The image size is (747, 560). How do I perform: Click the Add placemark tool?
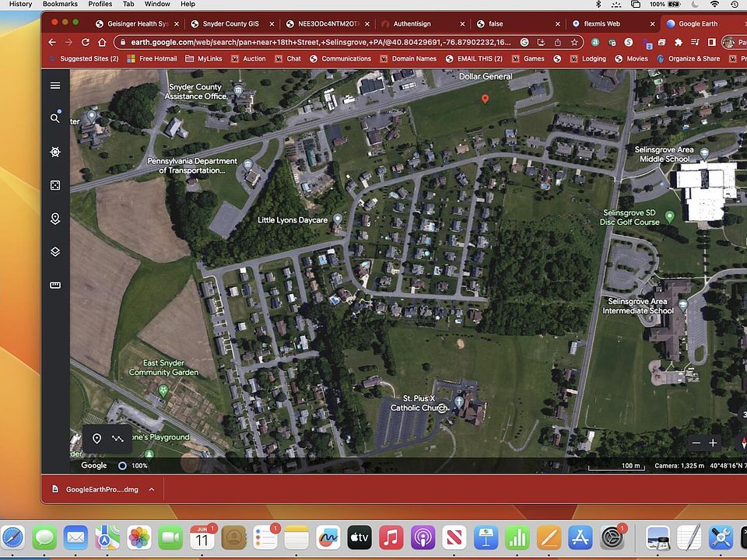point(97,439)
